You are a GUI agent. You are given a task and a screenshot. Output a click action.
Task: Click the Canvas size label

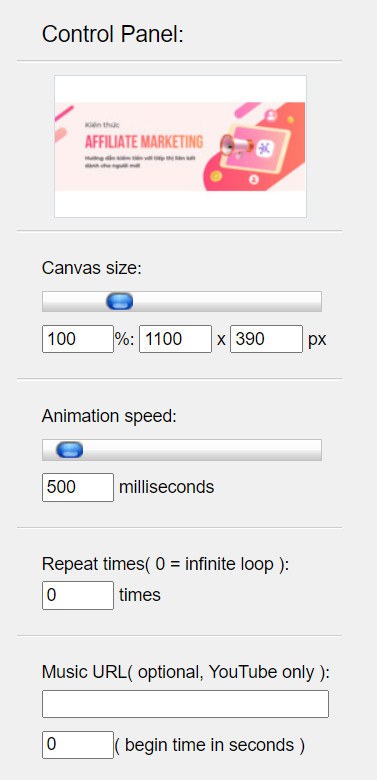pyautogui.click(x=92, y=269)
